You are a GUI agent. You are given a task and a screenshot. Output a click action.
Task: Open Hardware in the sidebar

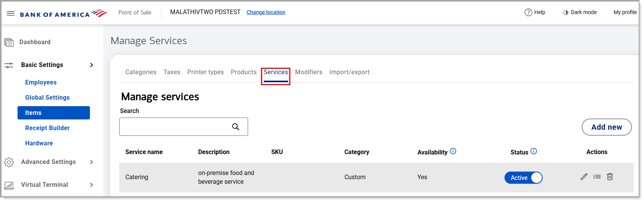[39, 143]
